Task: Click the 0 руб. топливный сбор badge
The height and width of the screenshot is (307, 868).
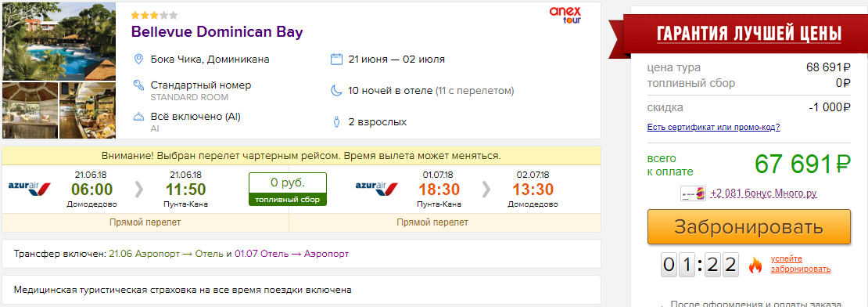Action: (x=287, y=189)
